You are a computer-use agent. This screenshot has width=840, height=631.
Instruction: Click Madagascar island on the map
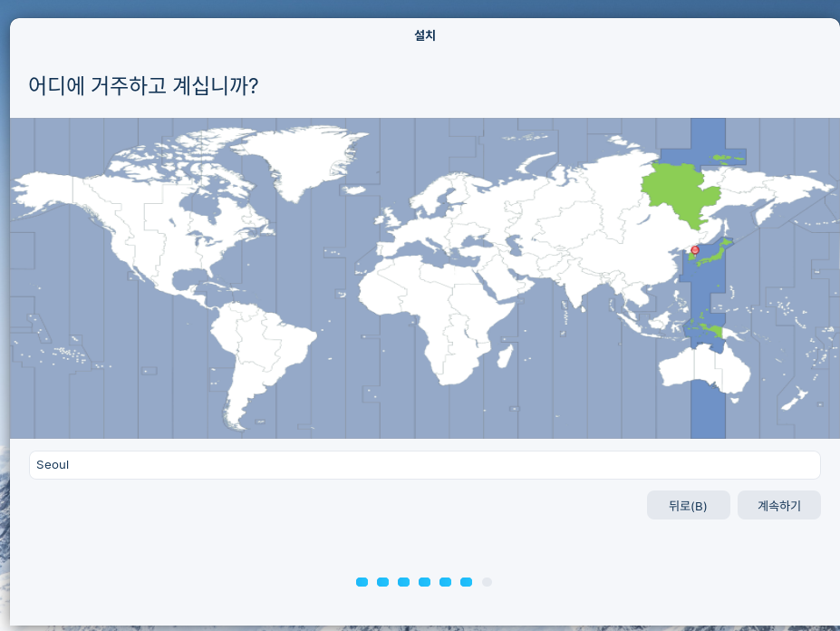point(505,356)
